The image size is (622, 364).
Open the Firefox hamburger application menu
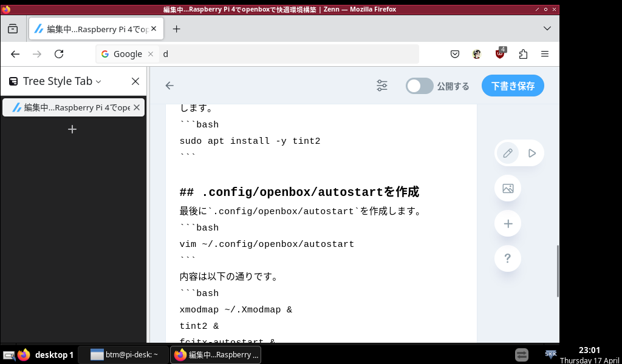tap(545, 54)
